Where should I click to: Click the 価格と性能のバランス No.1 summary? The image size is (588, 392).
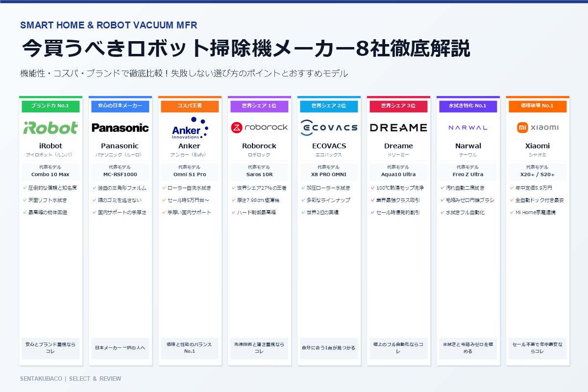click(x=190, y=348)
